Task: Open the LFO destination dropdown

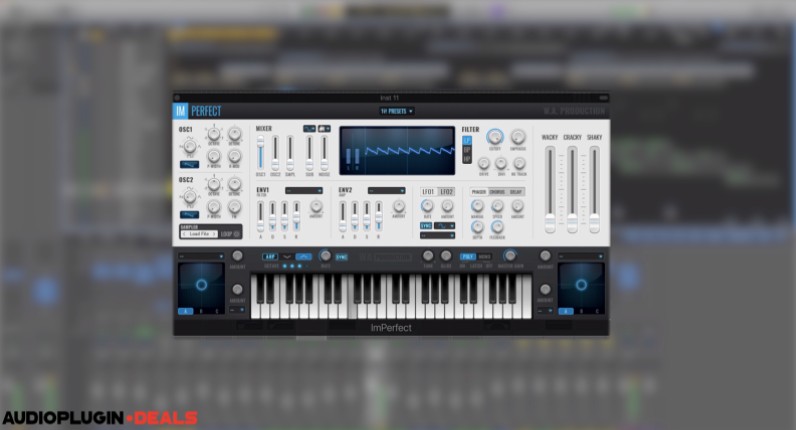Action: (x=437, y=236)
